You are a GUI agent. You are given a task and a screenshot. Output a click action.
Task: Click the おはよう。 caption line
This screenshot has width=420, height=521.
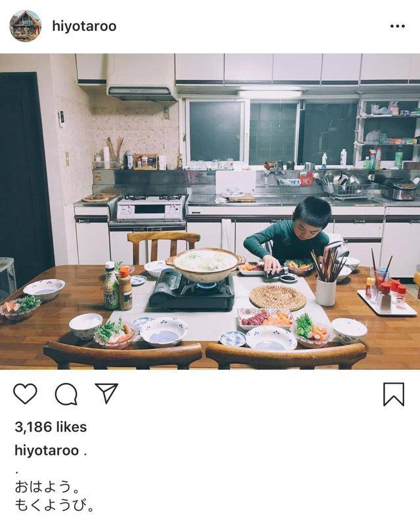tap(47, 487)
